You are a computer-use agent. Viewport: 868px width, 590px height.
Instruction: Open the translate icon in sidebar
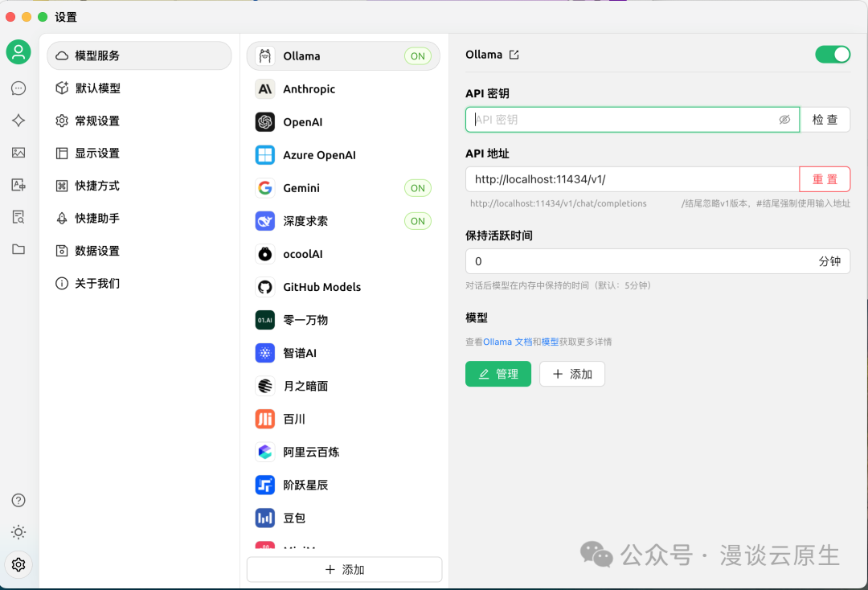[18, 185]
